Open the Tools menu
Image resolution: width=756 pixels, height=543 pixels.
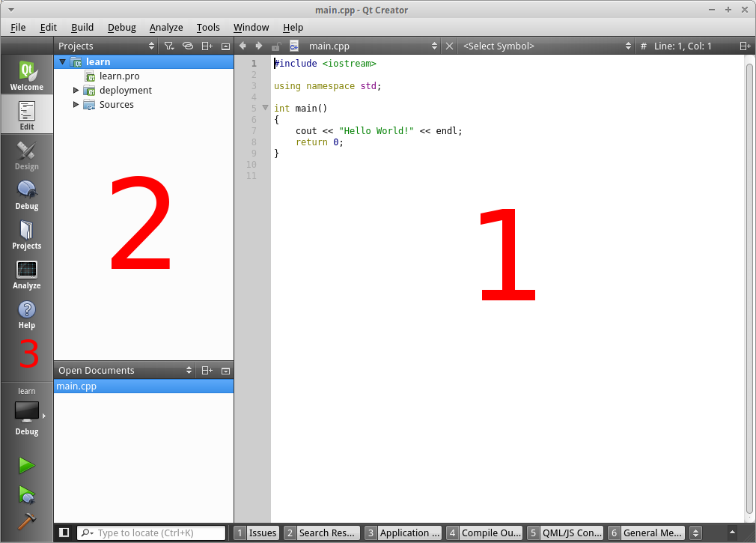(208, 27)
